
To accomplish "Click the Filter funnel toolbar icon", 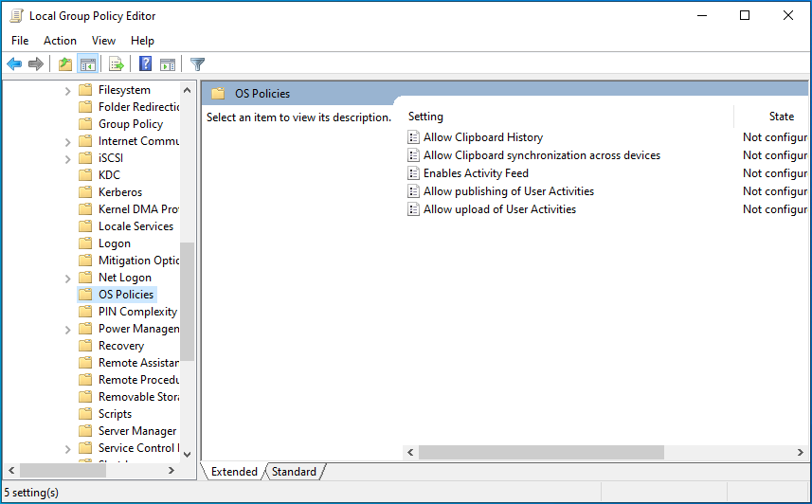I will pyautogui.click(x=197, y=64).
